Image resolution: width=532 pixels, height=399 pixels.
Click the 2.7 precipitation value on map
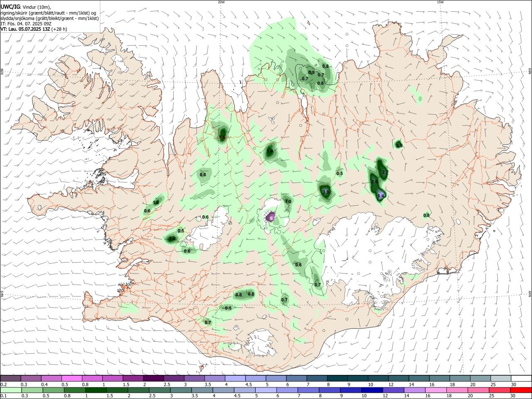point(385,172)
